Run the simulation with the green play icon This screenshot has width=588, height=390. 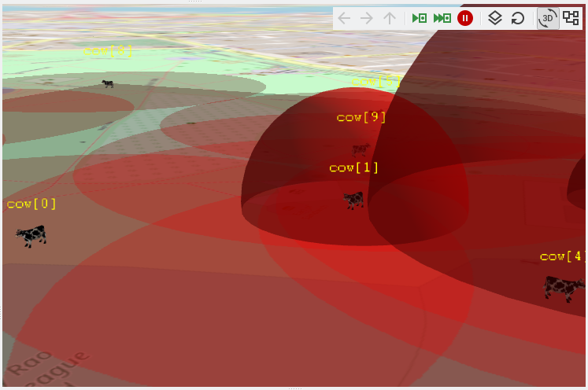(420, 18)
